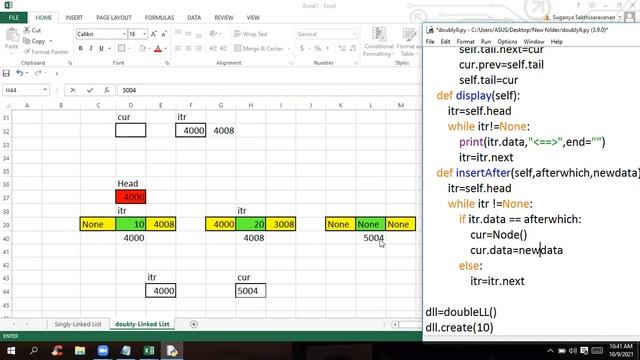Switch to the DATA ribbon tab
640x360 pixels.
coord(194,18)
